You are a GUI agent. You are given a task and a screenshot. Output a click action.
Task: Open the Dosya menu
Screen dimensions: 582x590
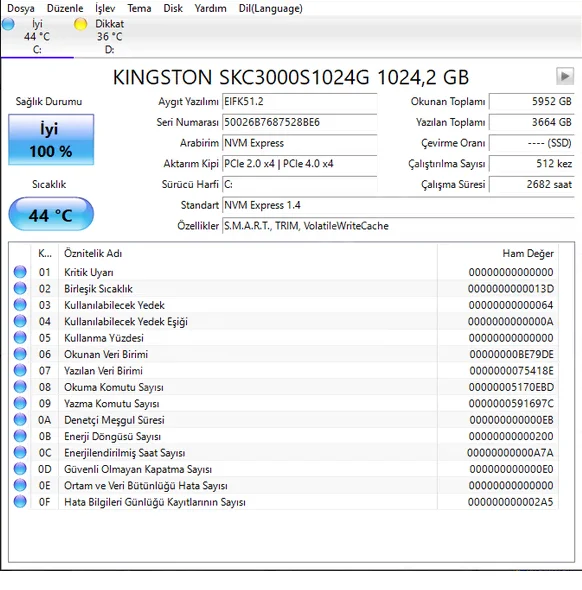pos(21,8)
